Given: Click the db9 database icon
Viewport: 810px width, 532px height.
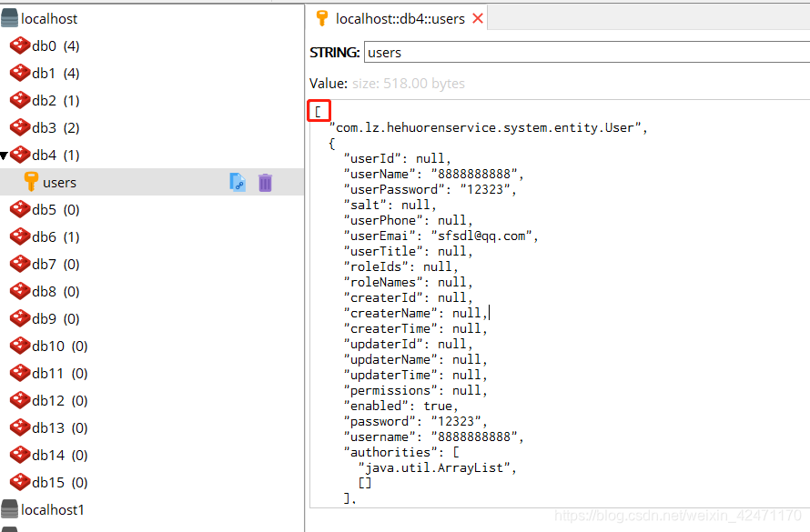Looking at the screenshot, I should coord(20,319).
